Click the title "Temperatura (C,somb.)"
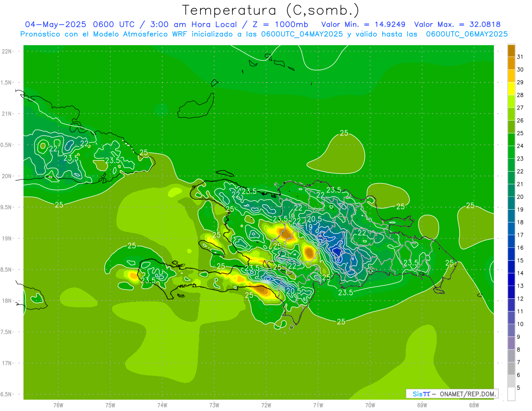Screen dimensions: 532x411 click(x=271, y=10)
